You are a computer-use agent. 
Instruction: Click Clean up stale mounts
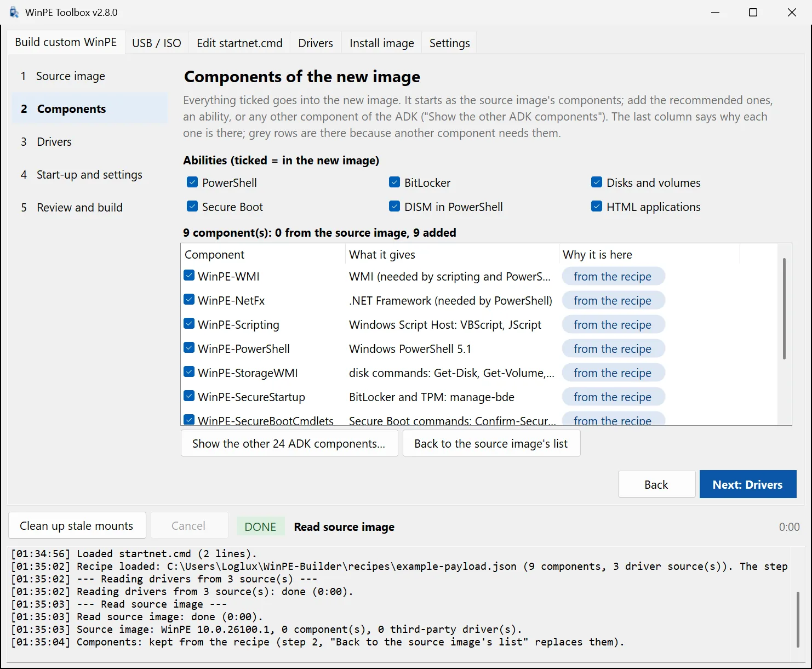(77, 526)
